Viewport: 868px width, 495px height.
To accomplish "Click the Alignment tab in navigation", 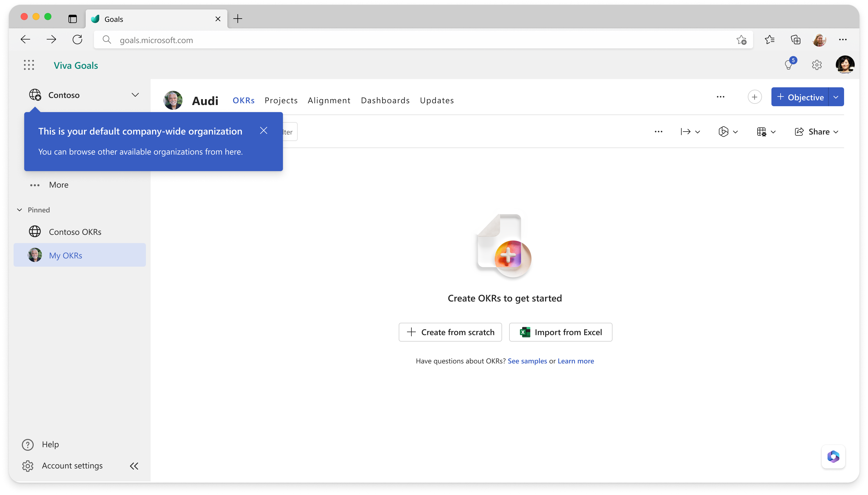I will [x=329, y=99].
